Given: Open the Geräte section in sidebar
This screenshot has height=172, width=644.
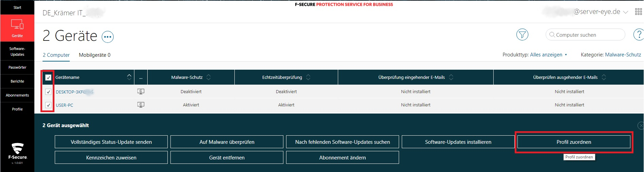Looking at the screenshot, I should pyautogui.click(x=17, y=28).
